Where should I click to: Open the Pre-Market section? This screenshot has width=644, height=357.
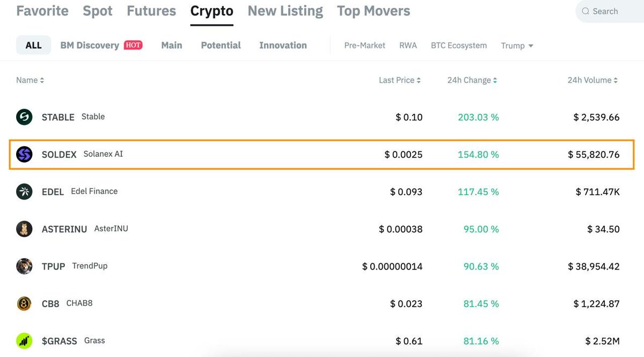pos(364,46)
